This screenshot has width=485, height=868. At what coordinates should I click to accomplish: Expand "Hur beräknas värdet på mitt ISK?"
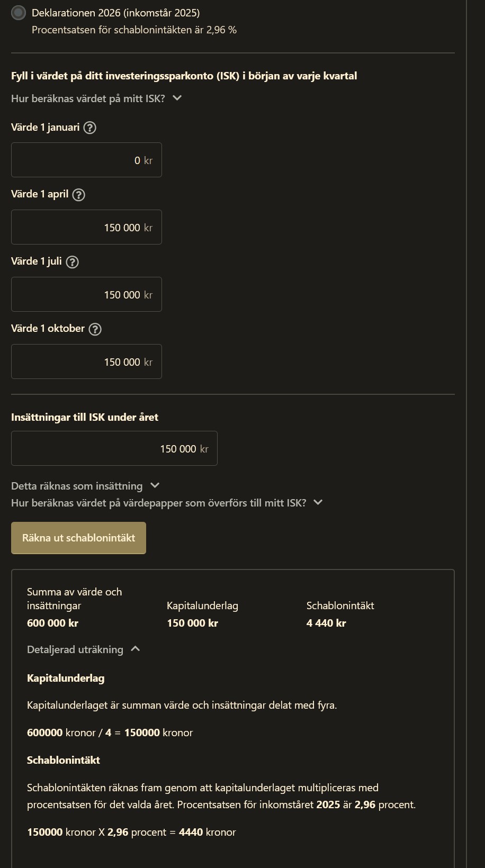pos(96,98)
